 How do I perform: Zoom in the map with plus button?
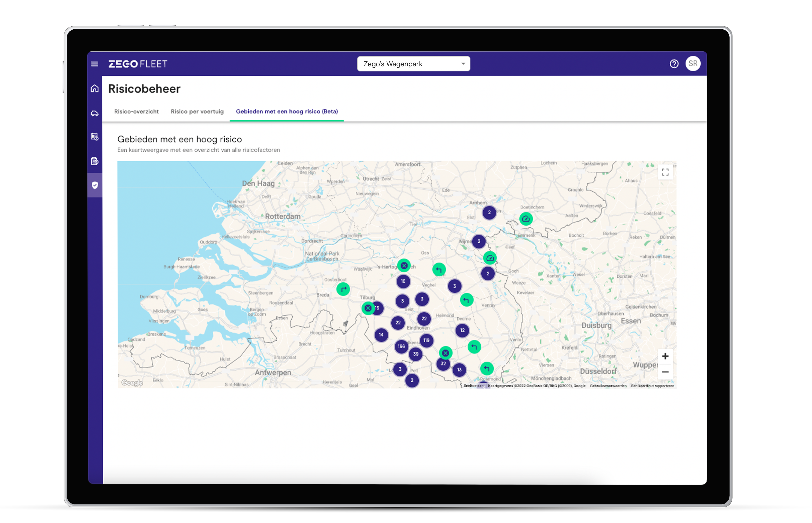click(x=665, y=356)
